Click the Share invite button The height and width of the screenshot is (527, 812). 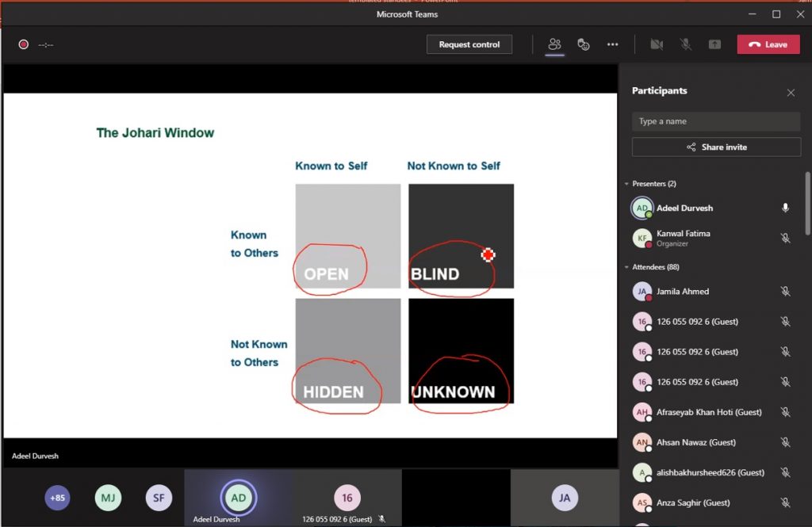tap(716, 147)
